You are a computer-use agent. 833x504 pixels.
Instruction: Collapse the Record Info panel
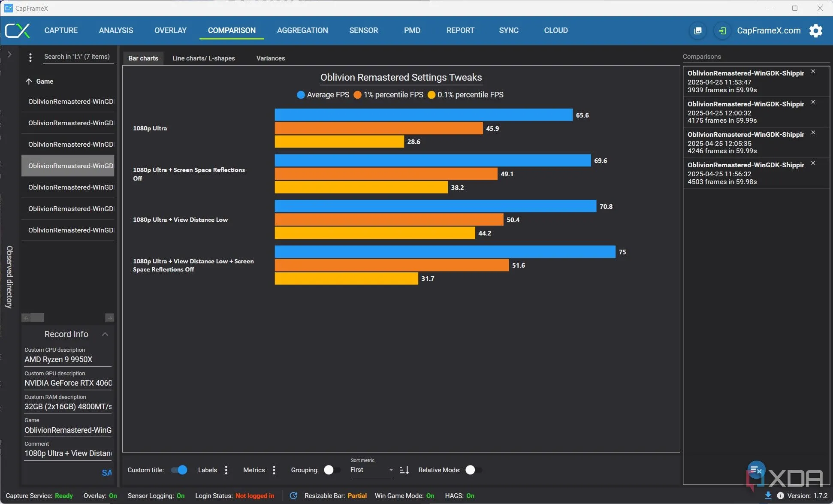pos(105,334)
